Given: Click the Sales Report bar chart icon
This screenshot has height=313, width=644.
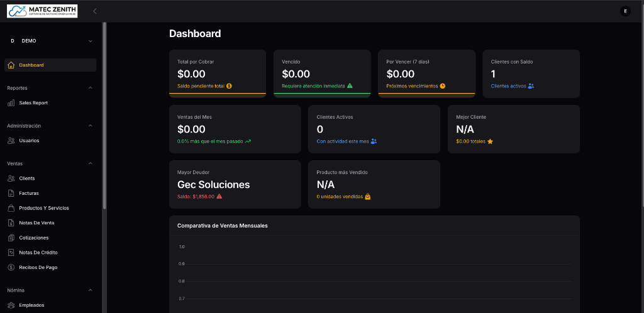Looking at the screenshot, I should click(x=11, y=103).
